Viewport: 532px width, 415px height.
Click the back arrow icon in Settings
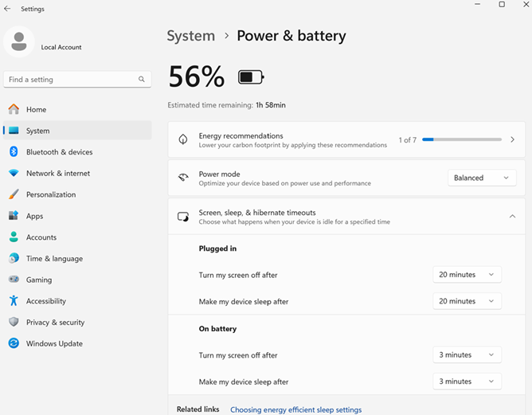click(7, 9)
